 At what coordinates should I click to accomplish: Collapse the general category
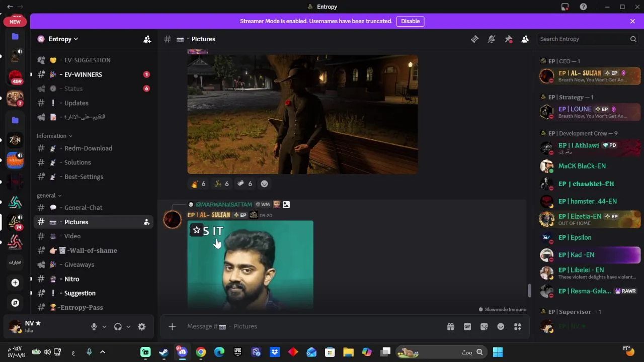[x=49, y=196]
